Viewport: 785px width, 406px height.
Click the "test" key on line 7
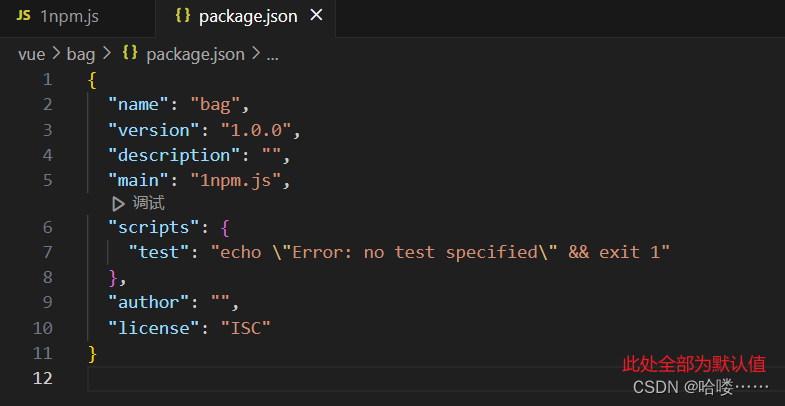(x=159, y=252)
